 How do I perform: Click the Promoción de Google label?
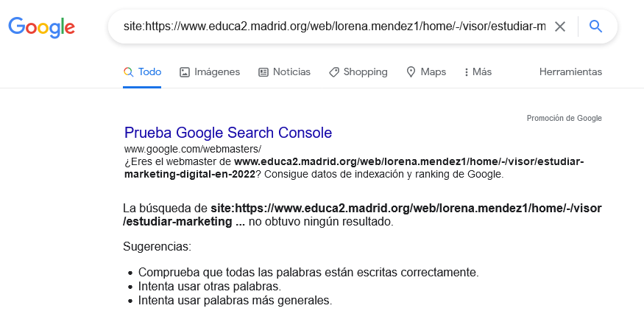(564, 118)
